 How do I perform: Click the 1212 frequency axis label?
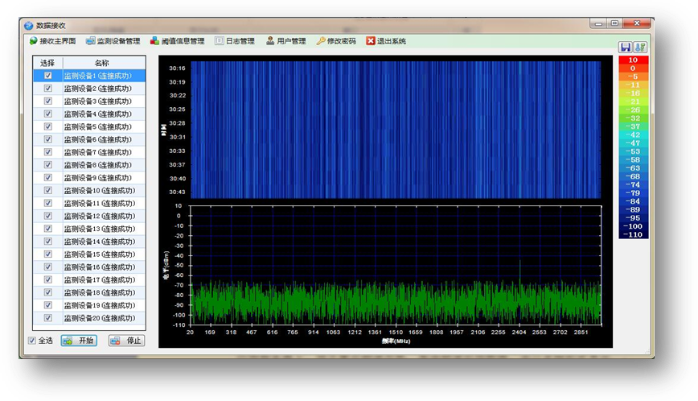click(x=354, y=332)
